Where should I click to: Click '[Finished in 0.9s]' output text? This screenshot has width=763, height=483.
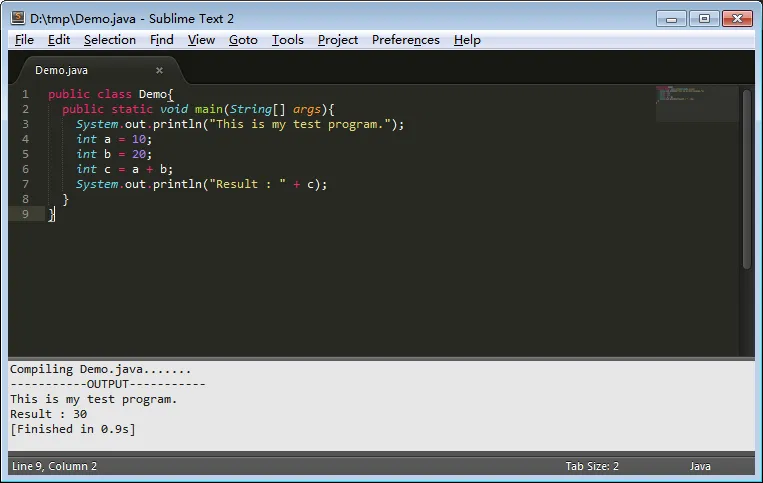point(73,429)
